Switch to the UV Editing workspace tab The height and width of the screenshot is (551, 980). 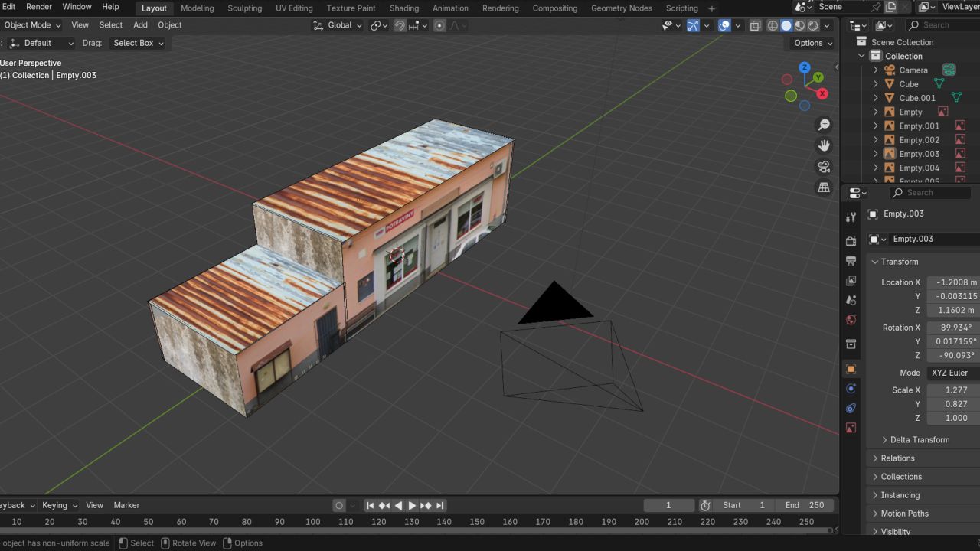pyautogui.click(x=294, y=8)
